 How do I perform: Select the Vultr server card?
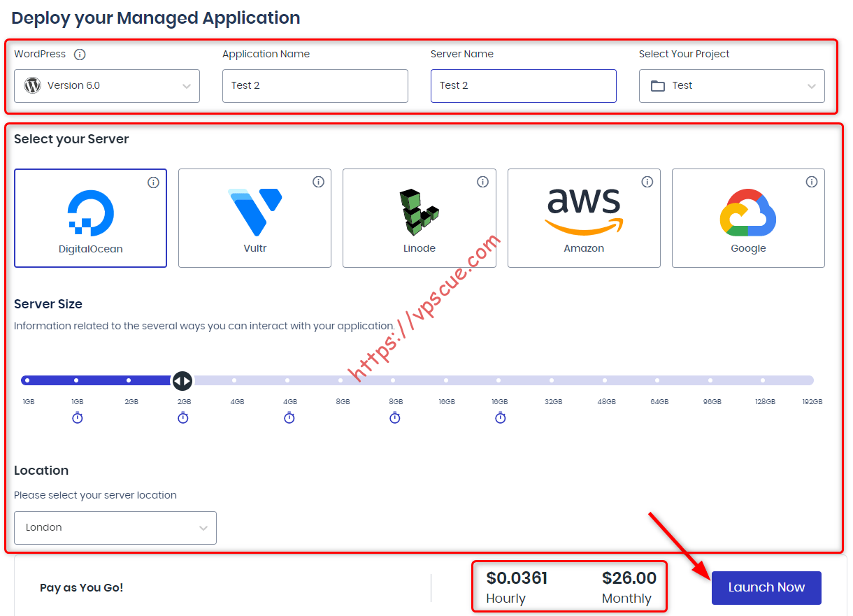pyautogui.click(x=255, y=218)
